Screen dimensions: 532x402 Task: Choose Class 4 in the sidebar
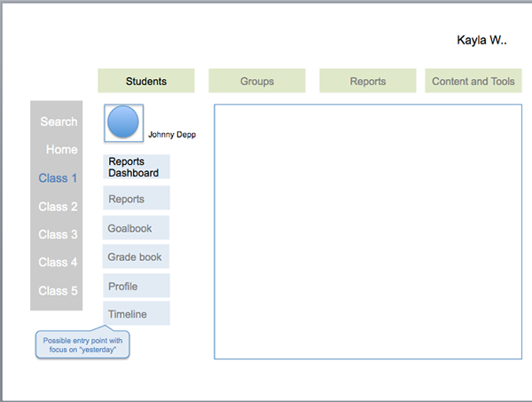58,262
